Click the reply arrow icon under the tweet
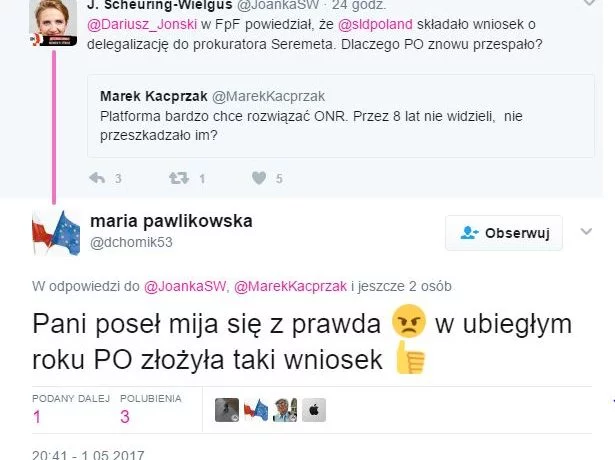 click(97, 178)
